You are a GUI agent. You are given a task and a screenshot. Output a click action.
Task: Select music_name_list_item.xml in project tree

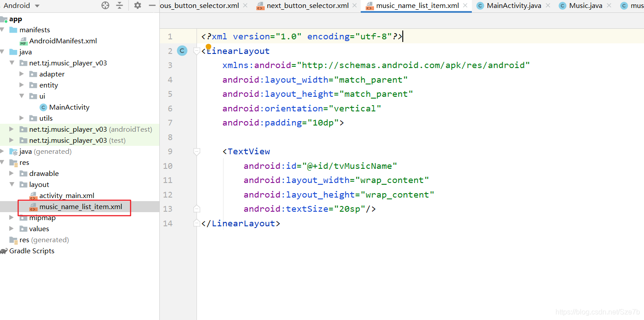81,206
